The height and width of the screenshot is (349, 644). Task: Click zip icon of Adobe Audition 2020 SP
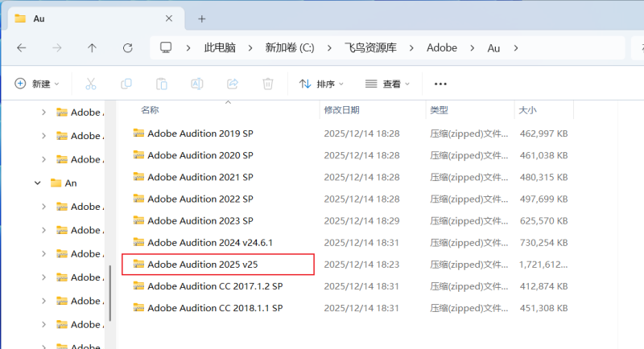[138, 154]
